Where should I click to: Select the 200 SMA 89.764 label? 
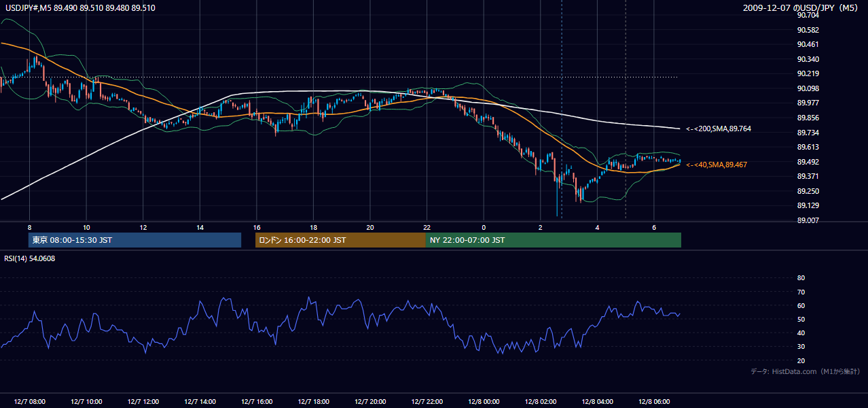(x=718, y=129)
